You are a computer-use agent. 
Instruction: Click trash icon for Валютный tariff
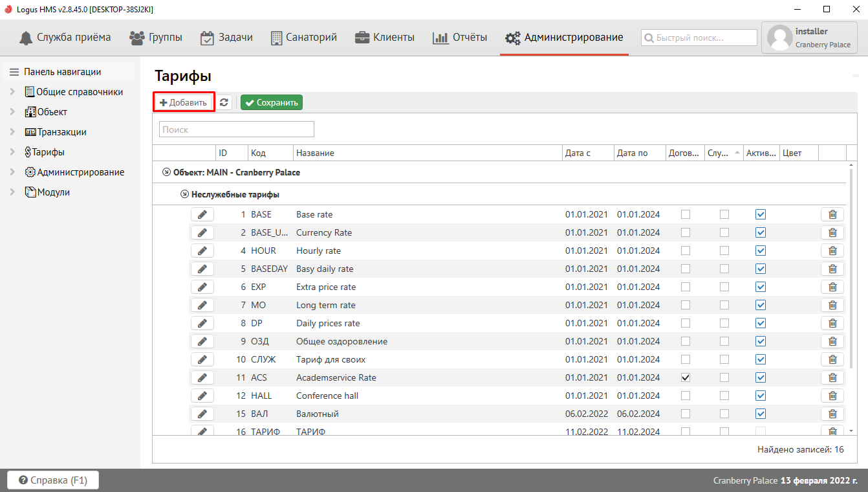pyautogui.click(x=832, y=414)
